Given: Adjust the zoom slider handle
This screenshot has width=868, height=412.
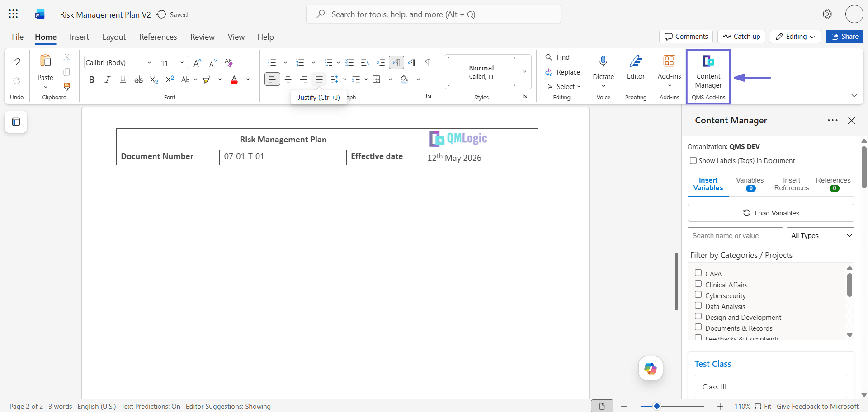Looking at the screenshot, I should point(657,406).
